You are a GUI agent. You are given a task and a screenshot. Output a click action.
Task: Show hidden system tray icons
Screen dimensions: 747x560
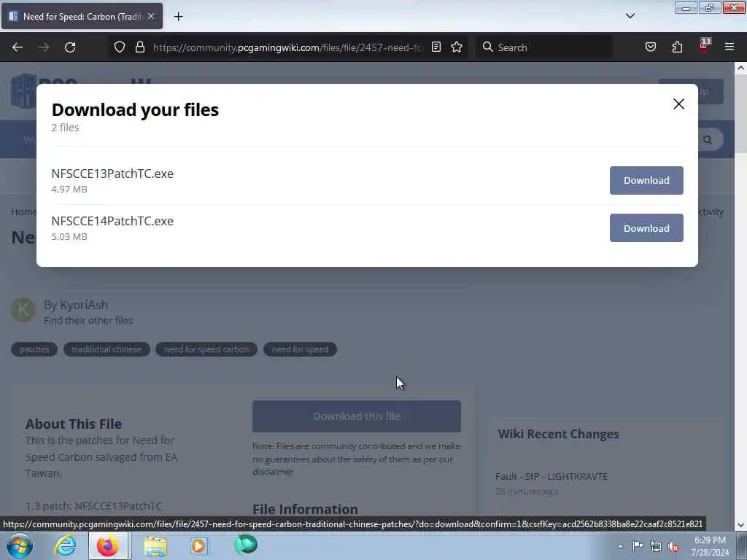coord(620,546)
